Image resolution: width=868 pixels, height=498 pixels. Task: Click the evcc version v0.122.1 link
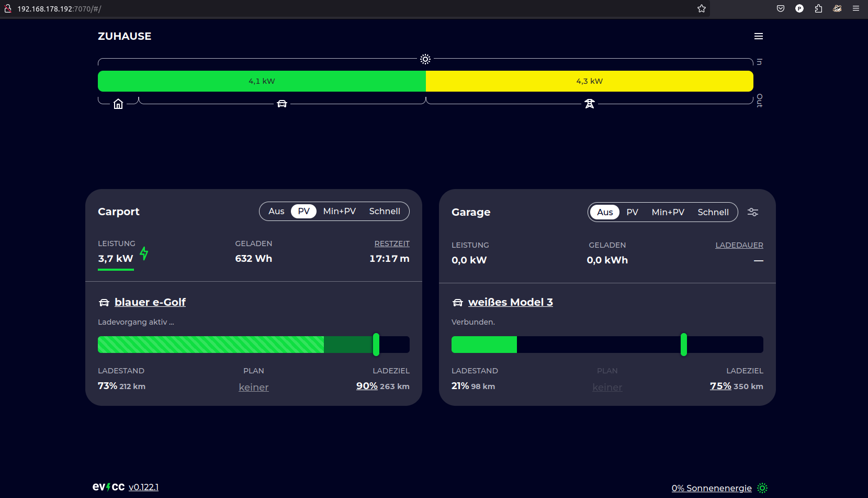pyautogui.click(x=143, y=487)
